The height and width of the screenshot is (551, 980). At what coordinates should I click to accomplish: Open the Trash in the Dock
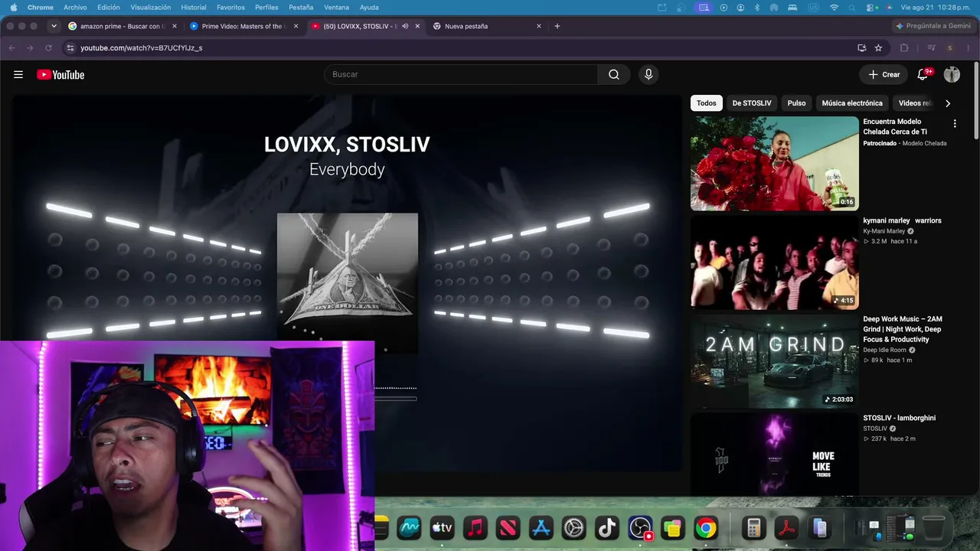coord(933,527)
